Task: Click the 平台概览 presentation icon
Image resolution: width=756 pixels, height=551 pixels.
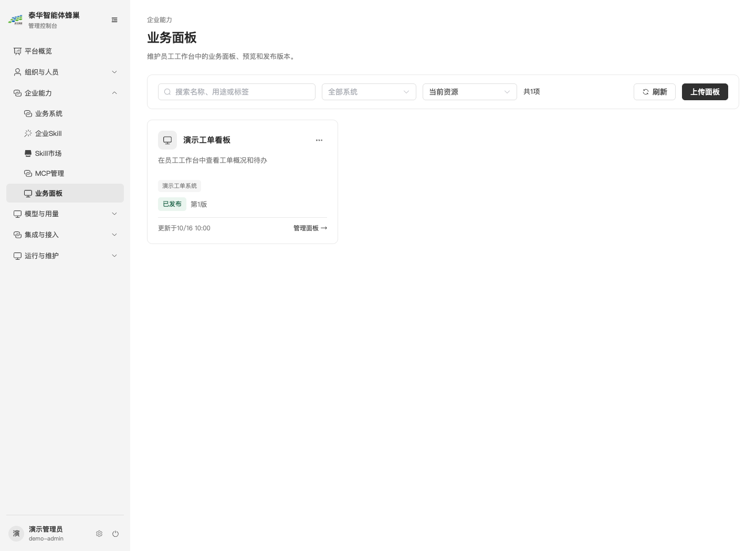Action: point(17,51)
